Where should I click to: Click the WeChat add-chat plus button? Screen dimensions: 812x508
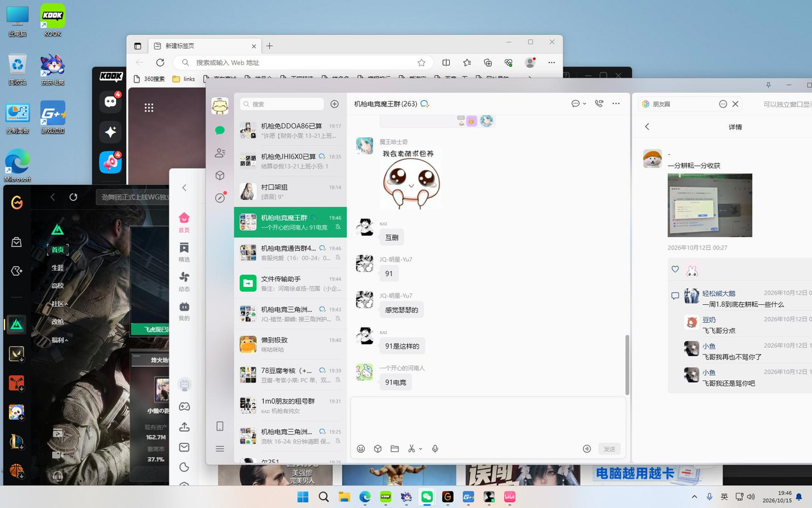click(335, 104)
